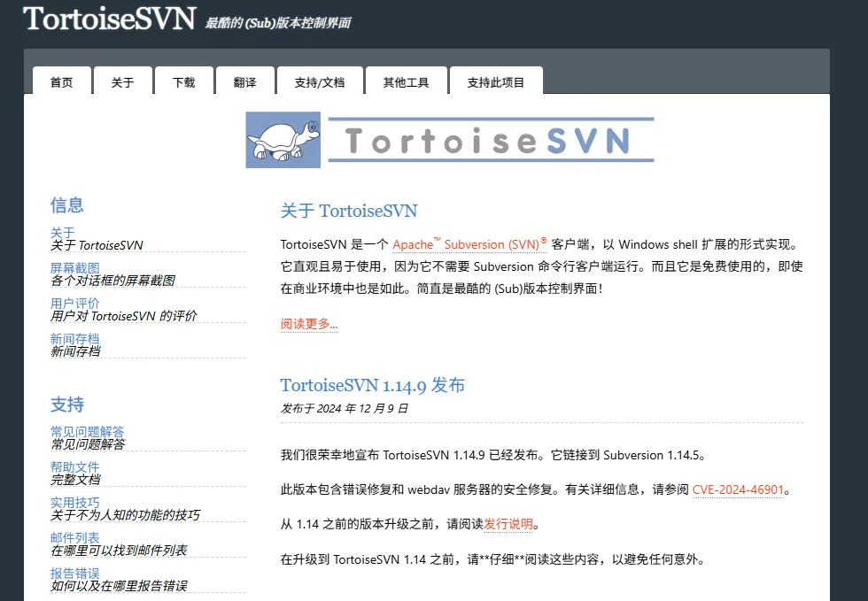Click the description 关于不为人知的功能的技巧
This screenshot has width=868, height=601.
pos(125,515)
